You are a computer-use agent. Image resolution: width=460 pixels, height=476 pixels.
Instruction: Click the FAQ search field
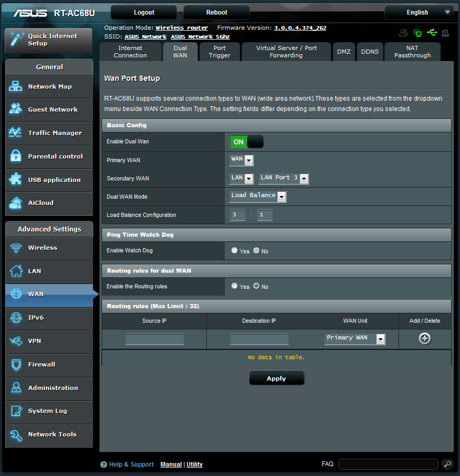(x=388, y=464)
